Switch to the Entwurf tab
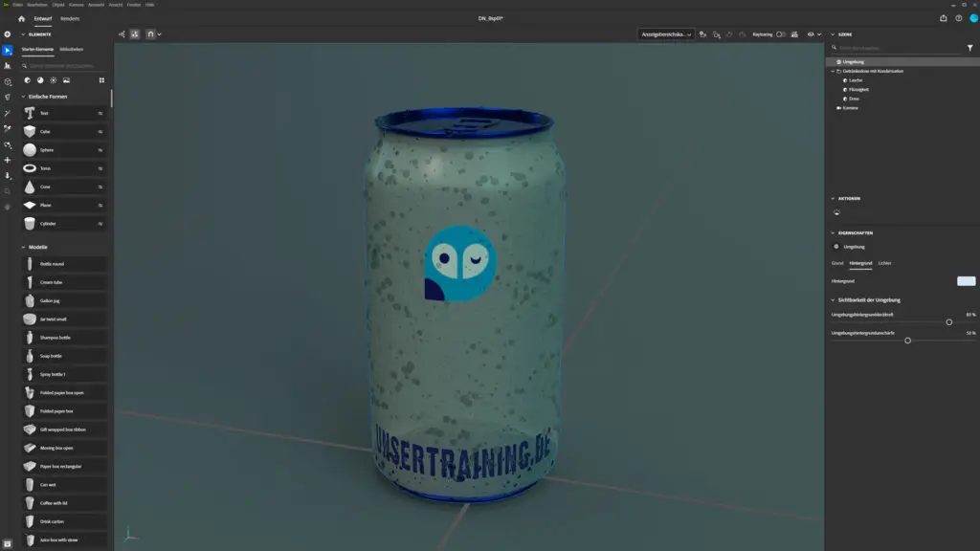This screenshot has width=980, height=551. pyautogui.click(x=42, y=19)
